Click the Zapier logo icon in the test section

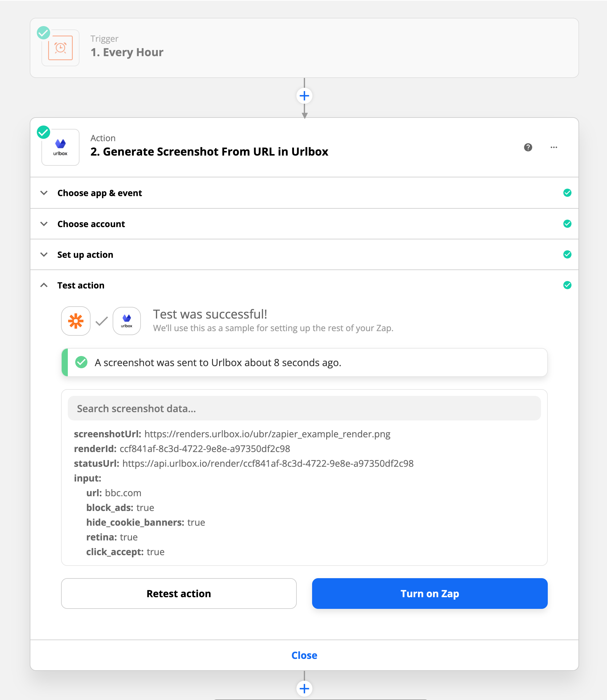click(x=75, y=321)
